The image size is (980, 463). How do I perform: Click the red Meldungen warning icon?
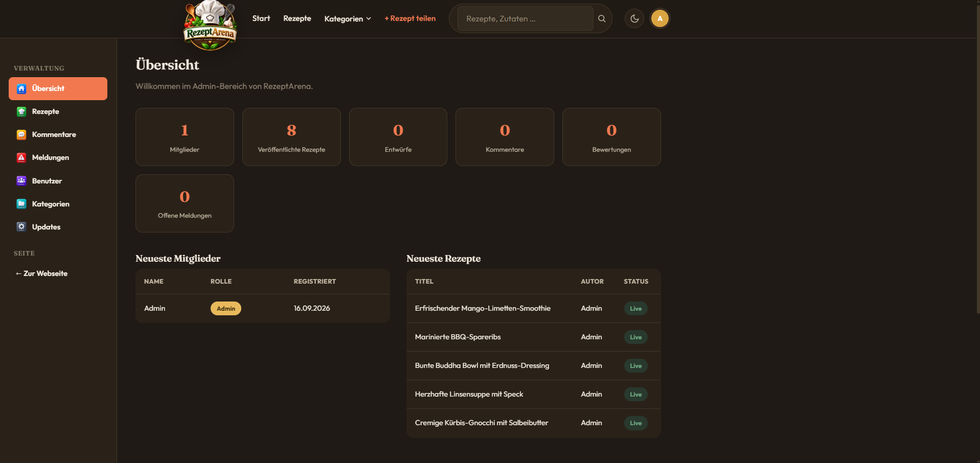tap(21, 158)
